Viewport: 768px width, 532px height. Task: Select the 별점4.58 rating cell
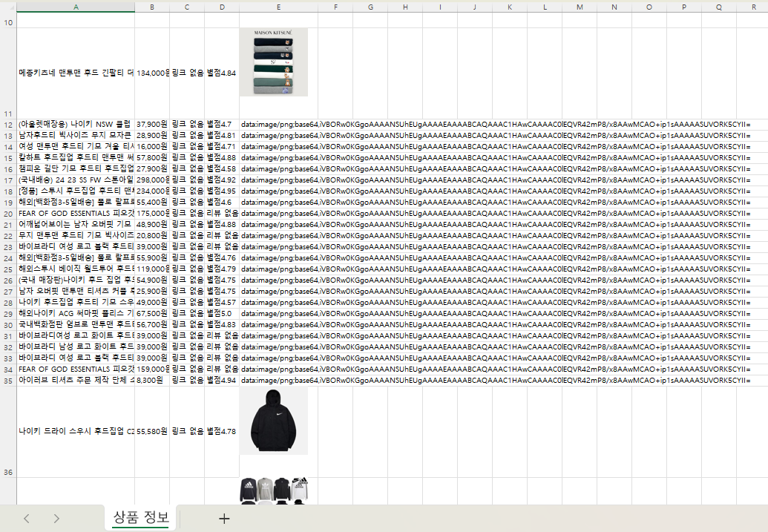[x=222, y=168]
